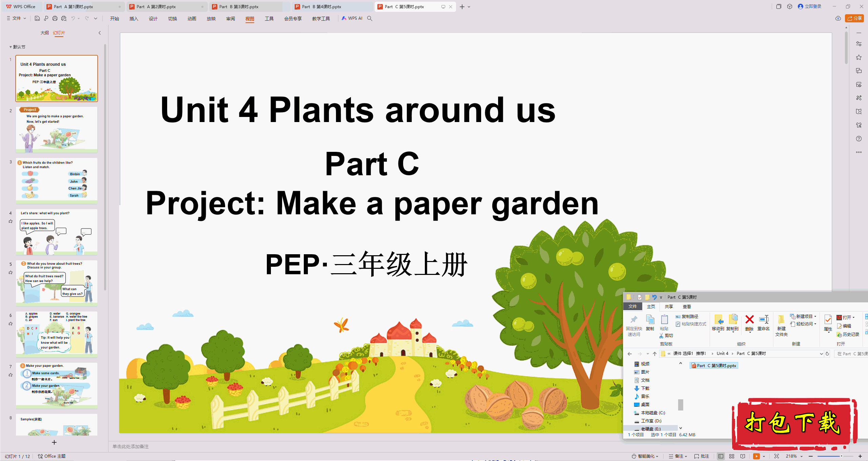Image resolution: width=868 pixels, height=461 pixels.
Task: Switch to reading view icon in status bar
Action: 743,456
